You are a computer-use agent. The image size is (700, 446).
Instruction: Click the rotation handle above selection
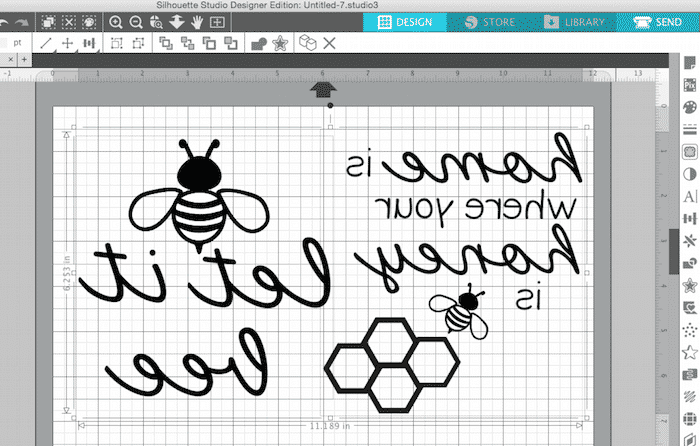pyautogui.click(x=330, y=105)
